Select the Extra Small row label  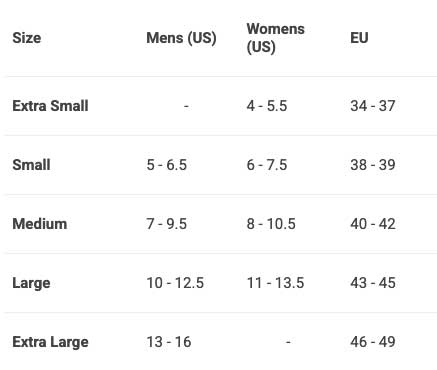point(50,106)
